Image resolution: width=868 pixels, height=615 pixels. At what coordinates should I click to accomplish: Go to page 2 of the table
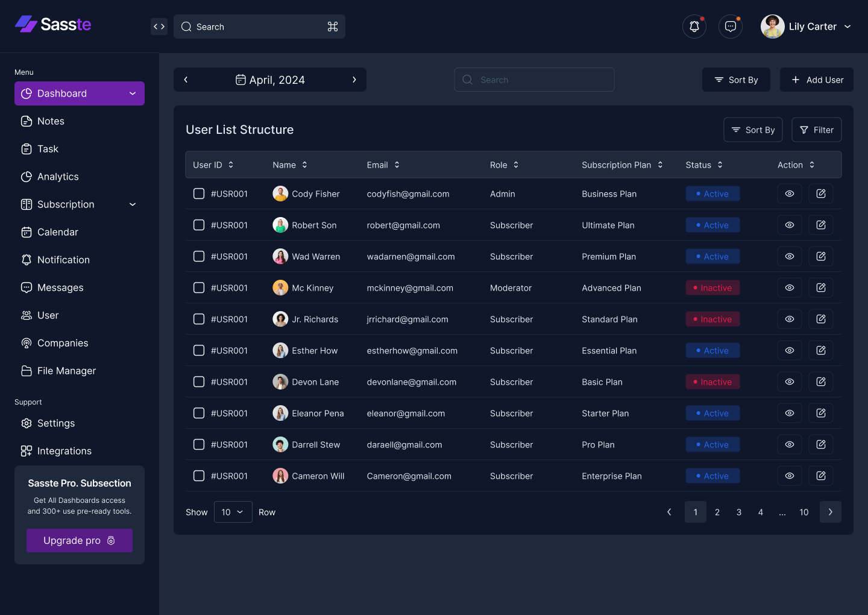(717, 512)
